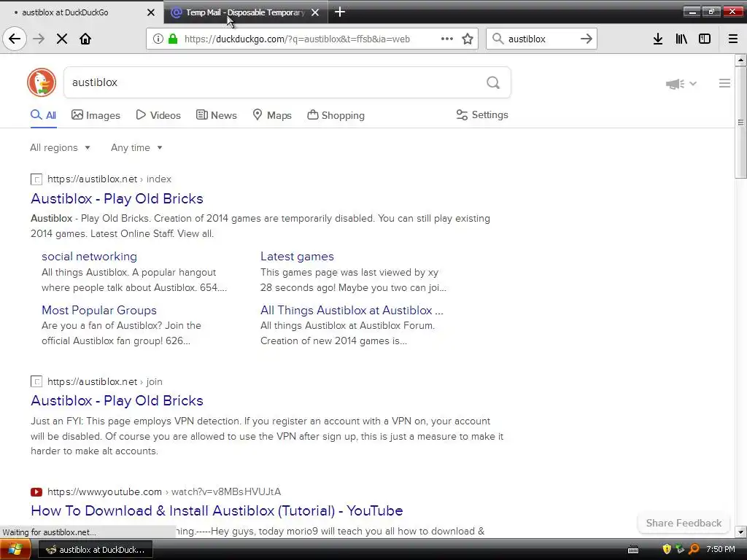The image size is (747, 560).
Task: Open the Firefox hamburger menu
Action: 733,39
